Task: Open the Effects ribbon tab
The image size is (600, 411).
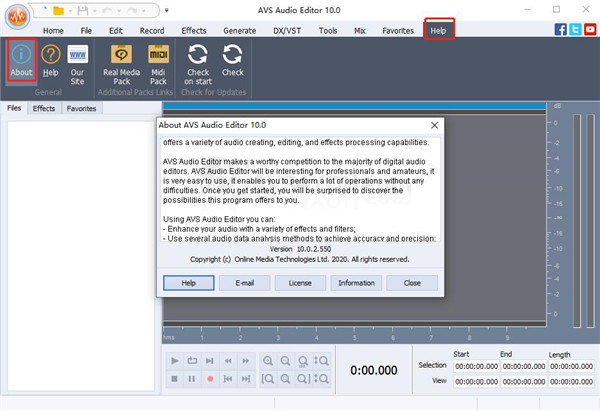Action: (194, 31)
